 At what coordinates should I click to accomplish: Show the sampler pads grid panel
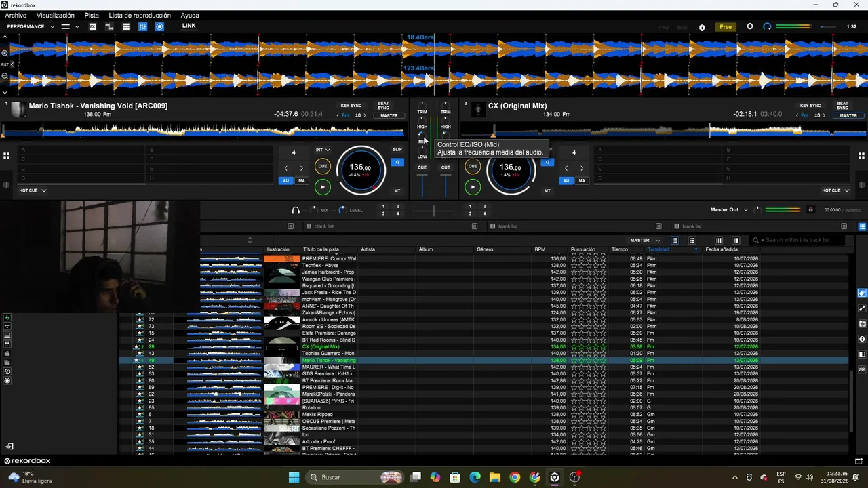pos(126,26)
